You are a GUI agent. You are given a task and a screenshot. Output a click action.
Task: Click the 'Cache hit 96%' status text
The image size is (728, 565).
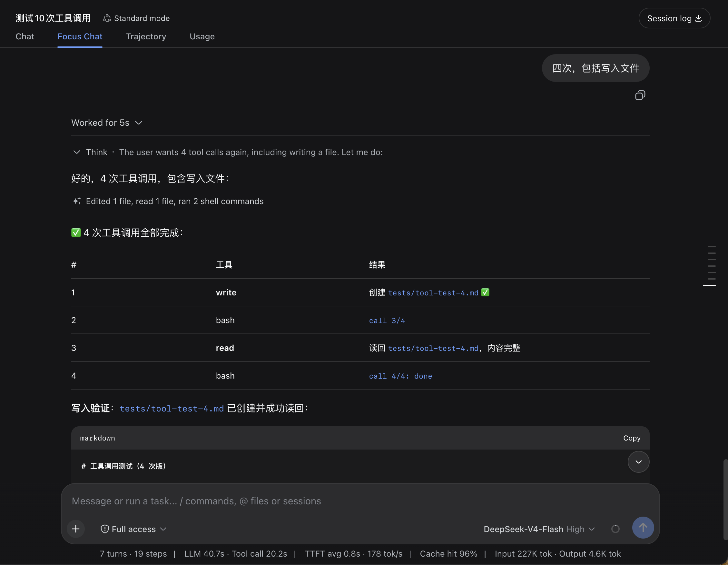click(x=448, y=554)
